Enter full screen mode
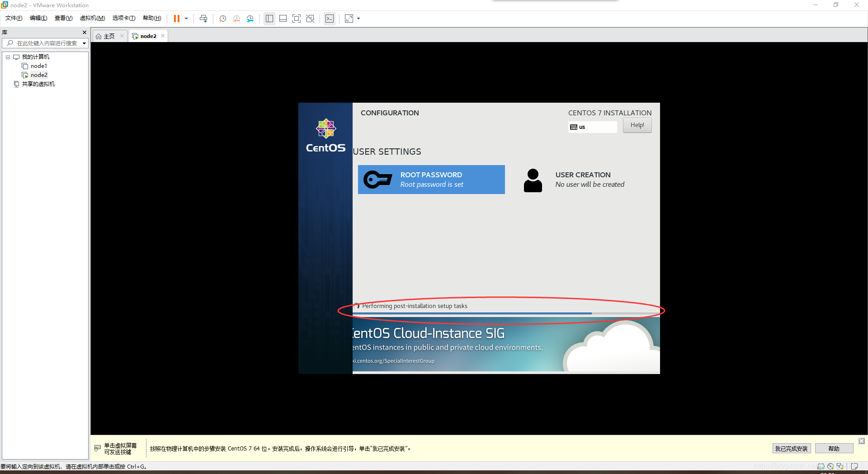 click(x=297, y=19)
